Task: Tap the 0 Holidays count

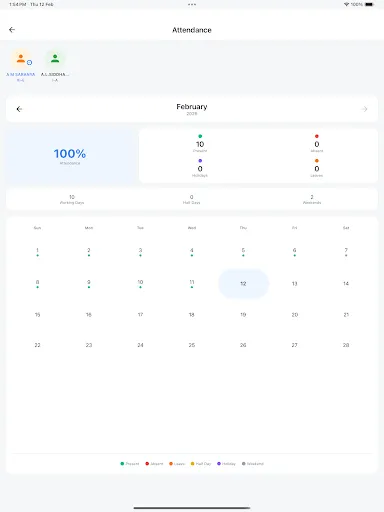Action: tap(200, 169)
